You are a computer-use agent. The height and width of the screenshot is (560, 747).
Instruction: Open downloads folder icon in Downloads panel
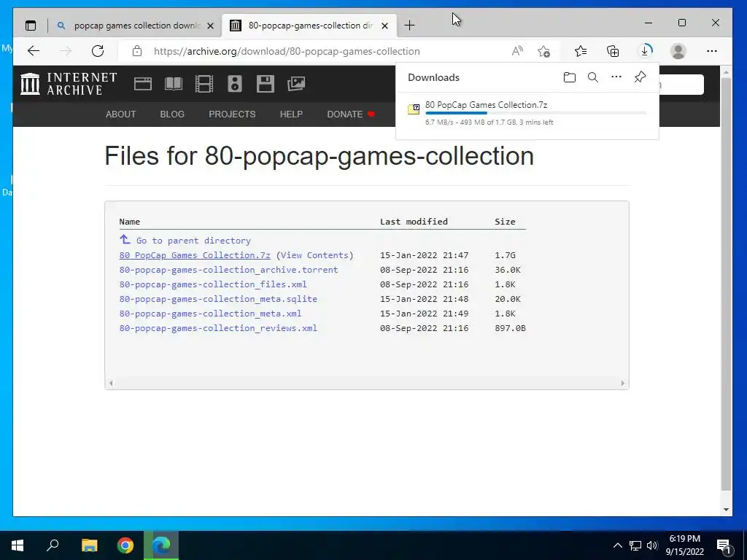[x=569, y=77]
